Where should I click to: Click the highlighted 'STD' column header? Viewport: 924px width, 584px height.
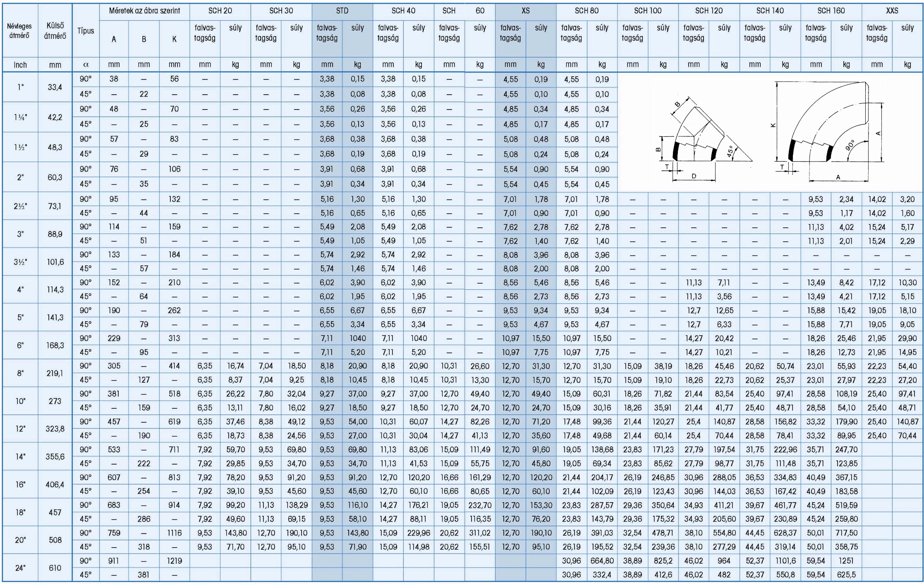coord(342,11)
